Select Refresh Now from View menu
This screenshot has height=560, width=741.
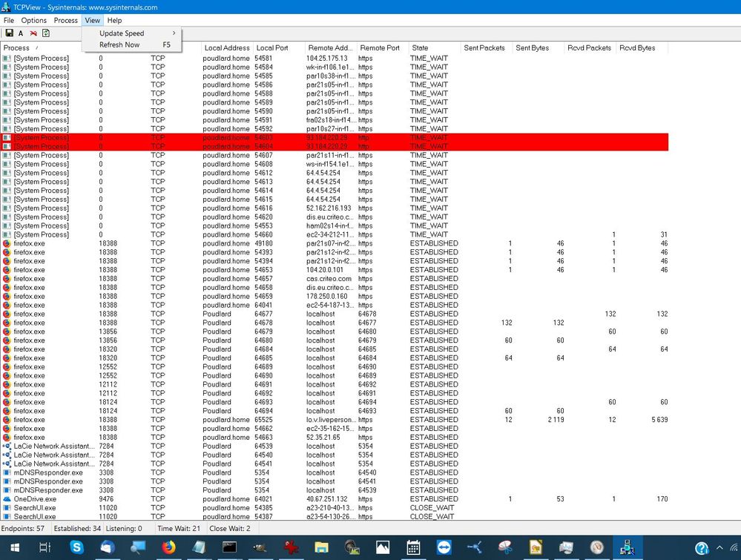pos(119,45)
